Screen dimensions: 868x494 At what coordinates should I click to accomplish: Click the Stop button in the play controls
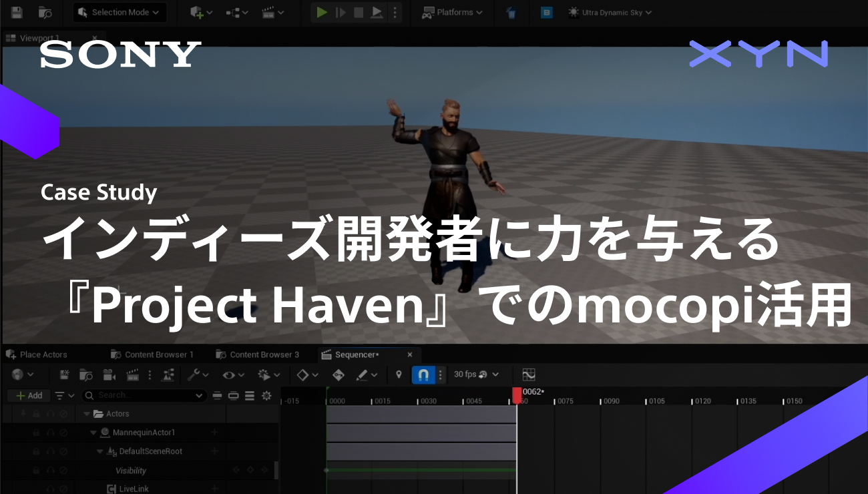pos(359,12)
